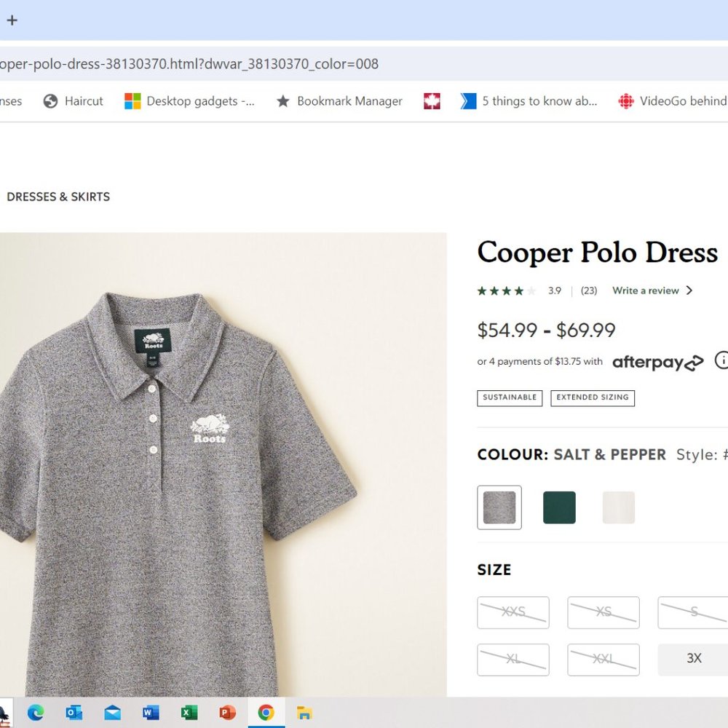The image size is (728, 728).
Task: Open Outlook from the taskbar
Action: coord(74,712)
